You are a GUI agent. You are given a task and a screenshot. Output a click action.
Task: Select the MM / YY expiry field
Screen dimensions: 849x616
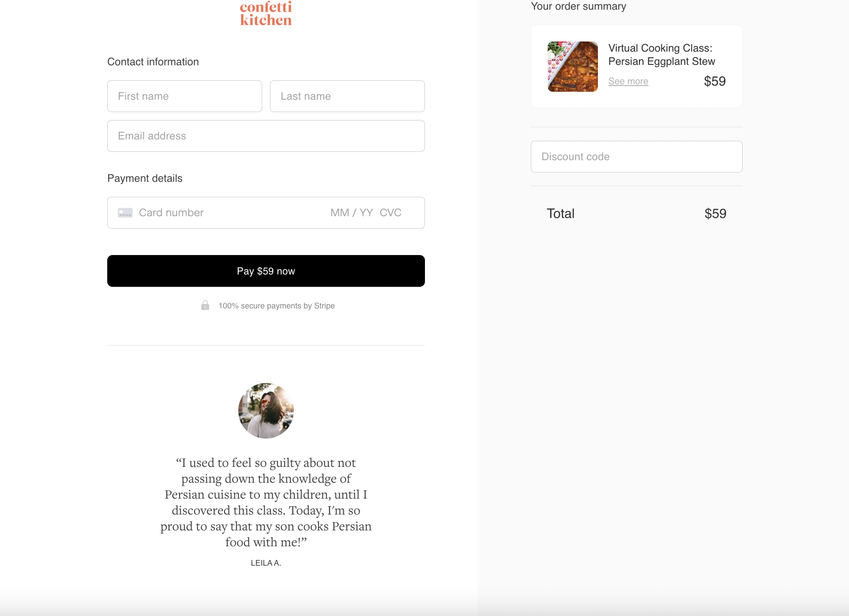351,213
